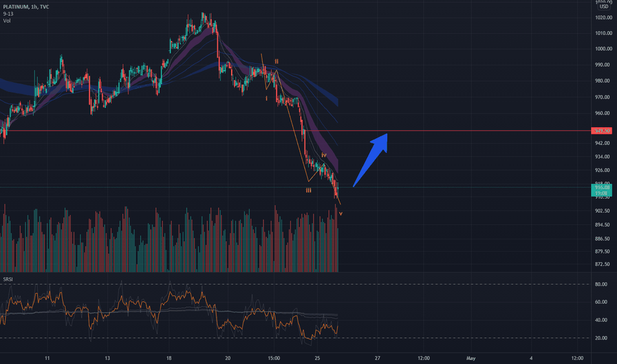Click the 879.50 price axis label
Image resolution: width=617 pixels, height=364 pixels.
(604, 251)
